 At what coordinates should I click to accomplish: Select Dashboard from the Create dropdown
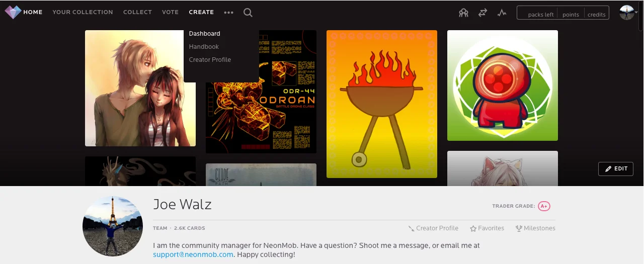coord(204,34)
